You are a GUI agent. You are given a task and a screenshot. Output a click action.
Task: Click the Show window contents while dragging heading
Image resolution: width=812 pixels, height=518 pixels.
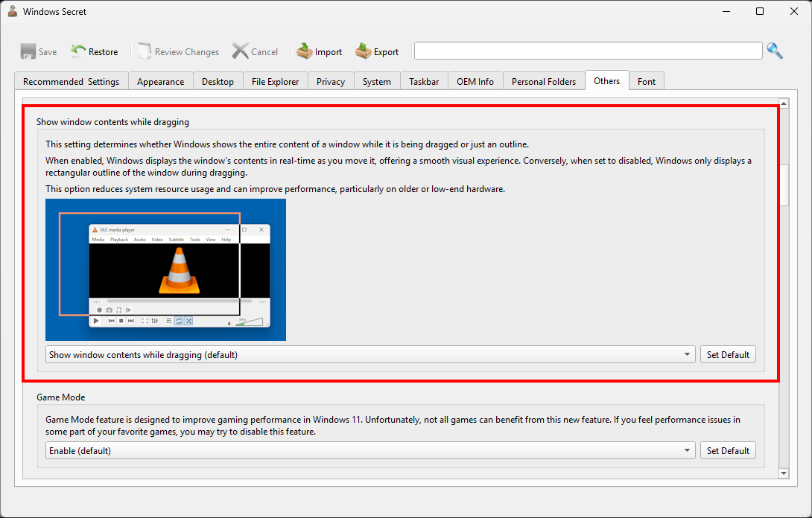click(x=113, y=121)
